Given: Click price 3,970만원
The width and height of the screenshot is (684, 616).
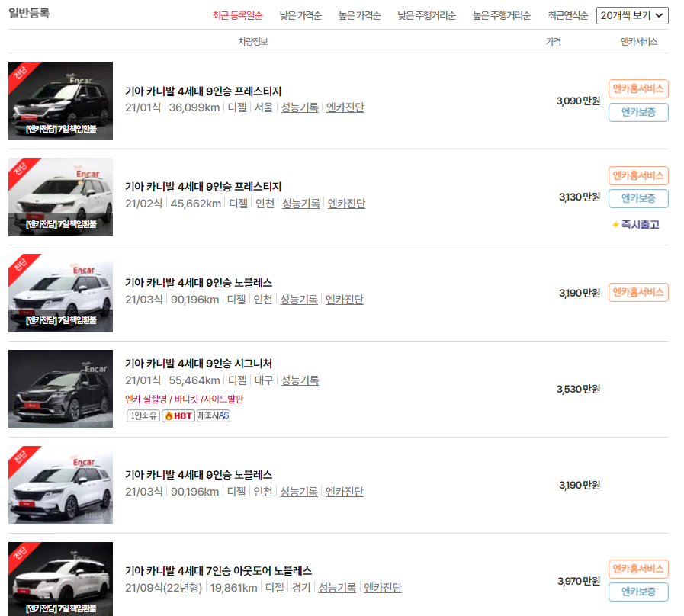Looking at the screenshot, I should coord(579,581).
